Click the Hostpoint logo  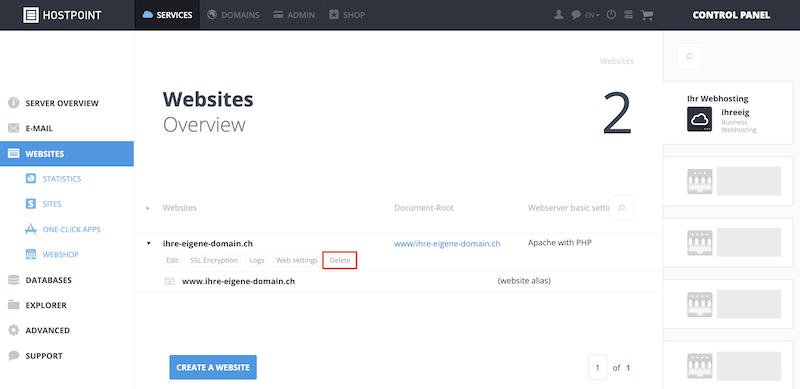pyautogui.click(x=62, y=15)
